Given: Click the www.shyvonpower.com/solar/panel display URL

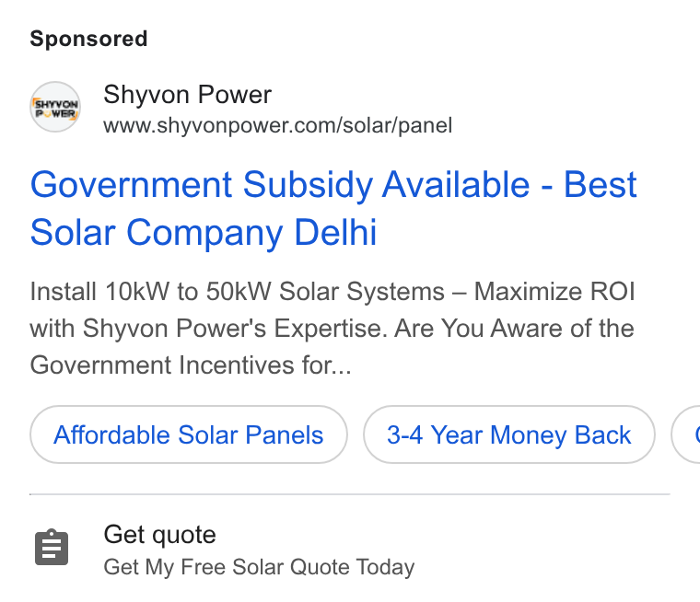Looking at the screenshot, I should coord(277,125).
